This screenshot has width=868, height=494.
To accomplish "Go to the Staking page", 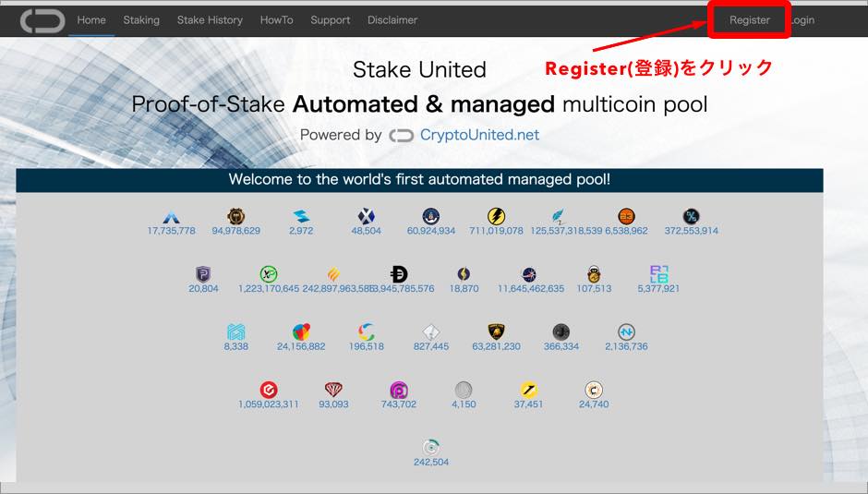I will coord(141,20).
